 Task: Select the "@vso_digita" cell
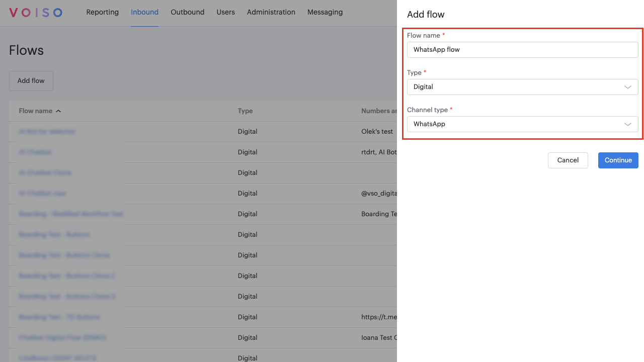tap(379, 194)
